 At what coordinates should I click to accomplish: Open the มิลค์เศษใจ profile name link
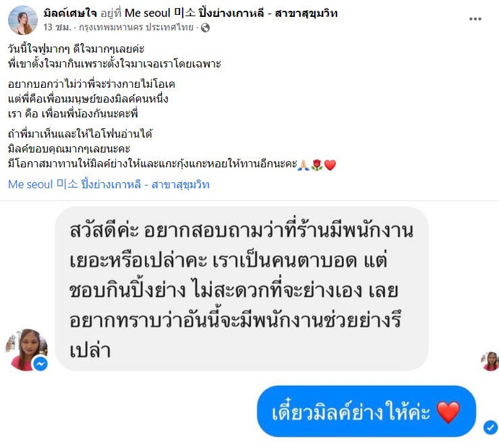(x=71, y=13)
